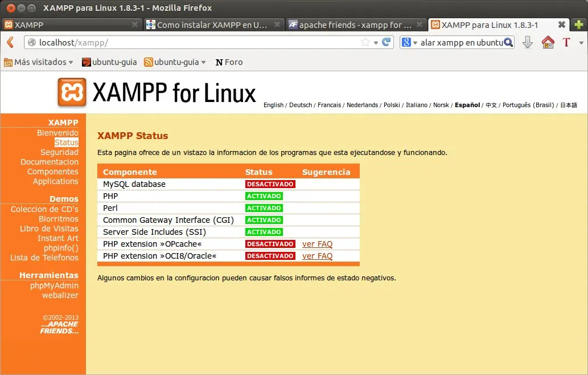Bookmark this page with the star icon
This screenshot has height=375, width=588.
(365, 42)
